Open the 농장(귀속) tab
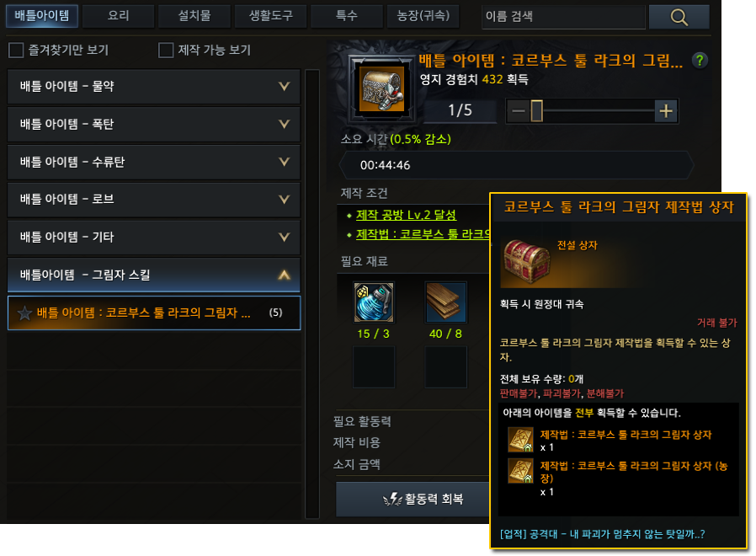Screen dimensions: 756x556 (x=423, y=16)
